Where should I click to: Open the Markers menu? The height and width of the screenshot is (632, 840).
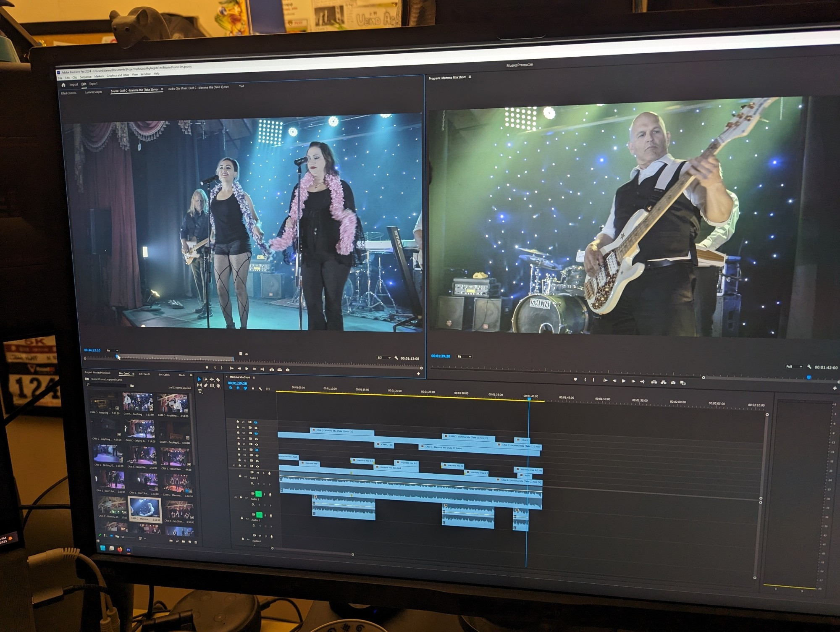coord(99,76)
